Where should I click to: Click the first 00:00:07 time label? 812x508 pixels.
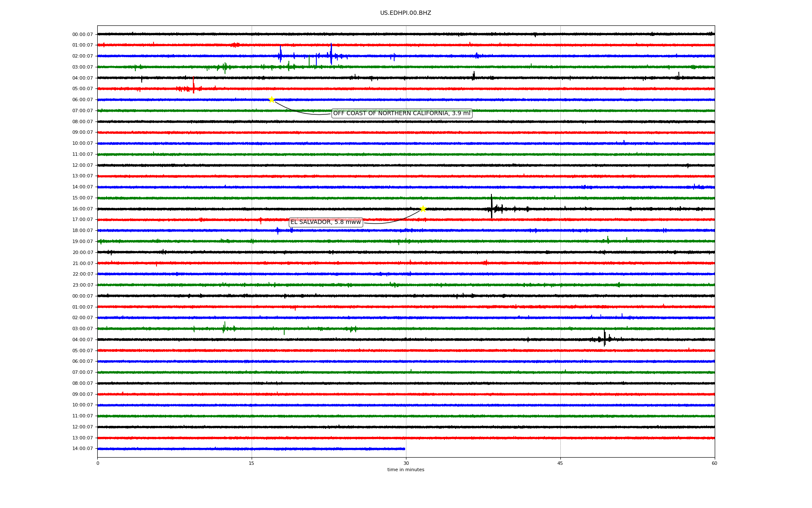pos(82,34)
